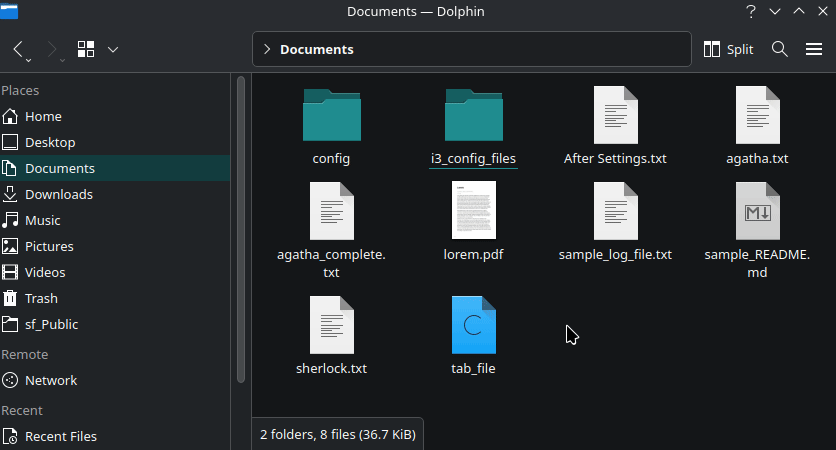Expand the breadcrumb chevron before Documents

[x=267, y=49]
